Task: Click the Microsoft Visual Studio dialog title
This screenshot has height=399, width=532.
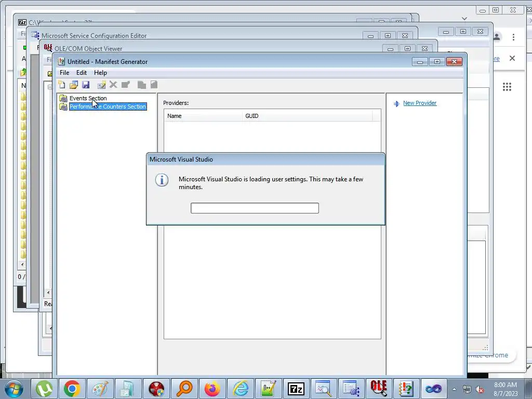Action: (181, 159)
